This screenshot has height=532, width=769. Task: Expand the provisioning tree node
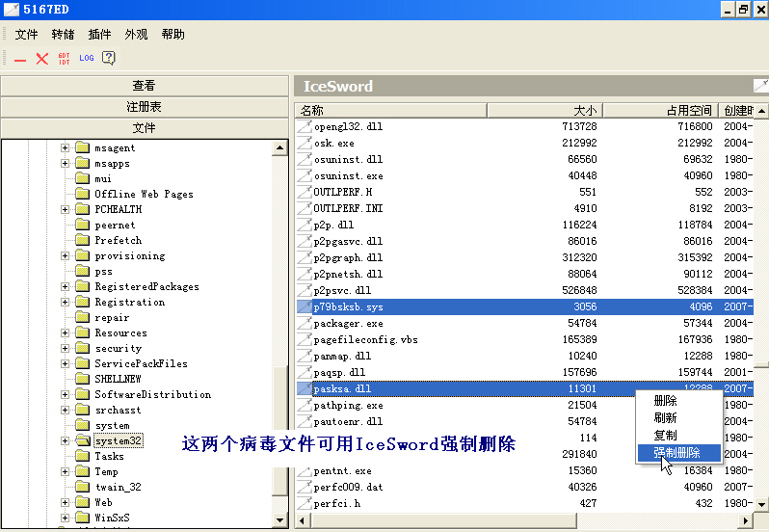65,255
